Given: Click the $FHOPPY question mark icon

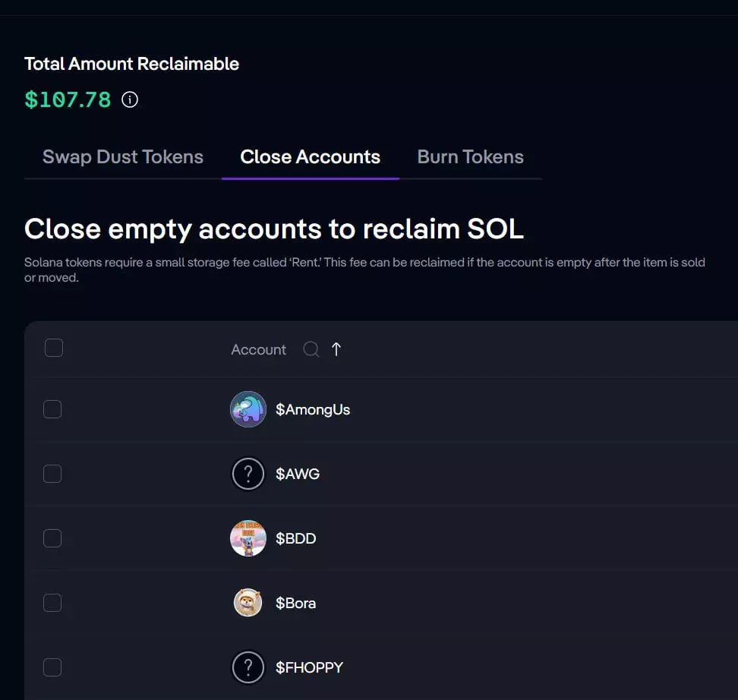Looking at the screenshot, I should (x=248, y=667).
